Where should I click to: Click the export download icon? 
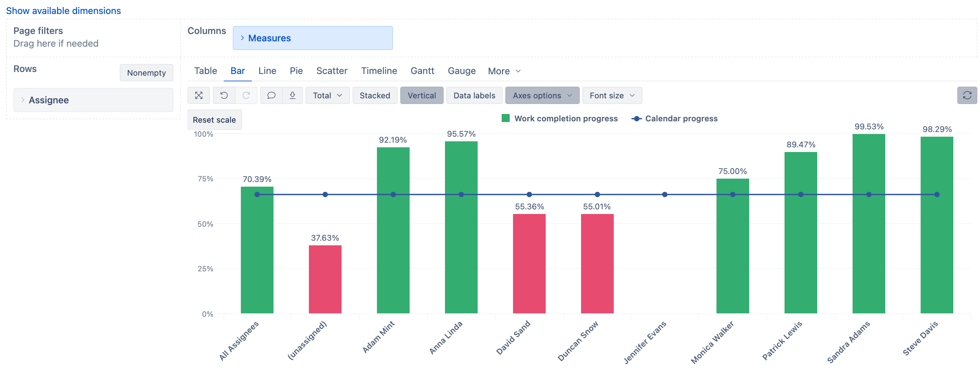point(292,95)
